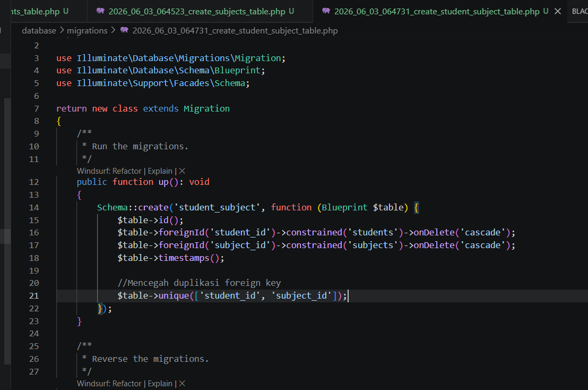Click the elephant icon on create_student_subject_table tab

[x=326, y=11]
